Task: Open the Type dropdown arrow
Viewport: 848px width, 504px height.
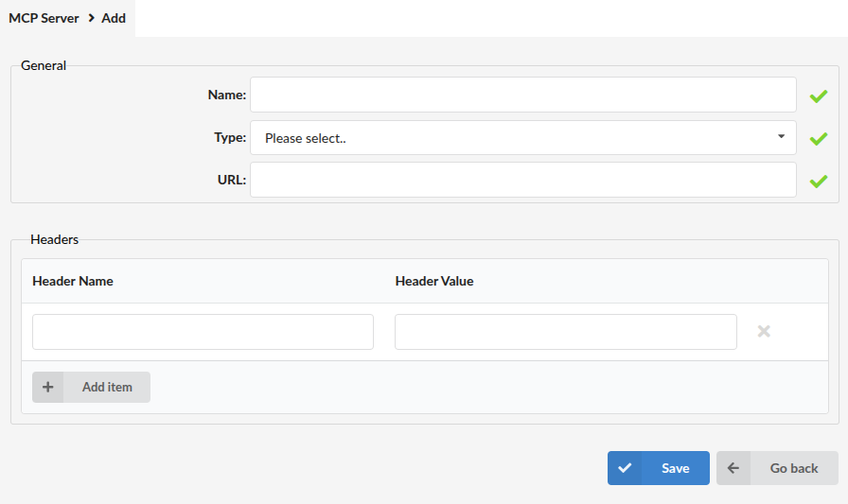Action: [781, 136]
